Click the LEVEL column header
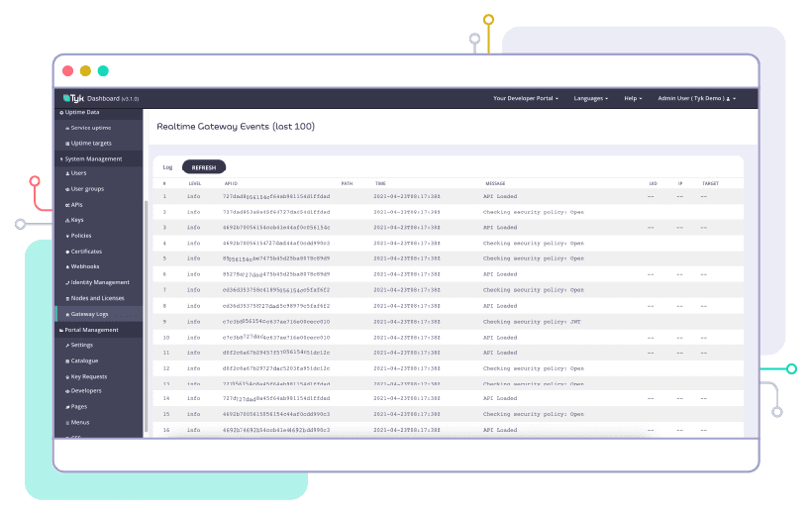This screenshot has height=515, width=812. (195, 183)
